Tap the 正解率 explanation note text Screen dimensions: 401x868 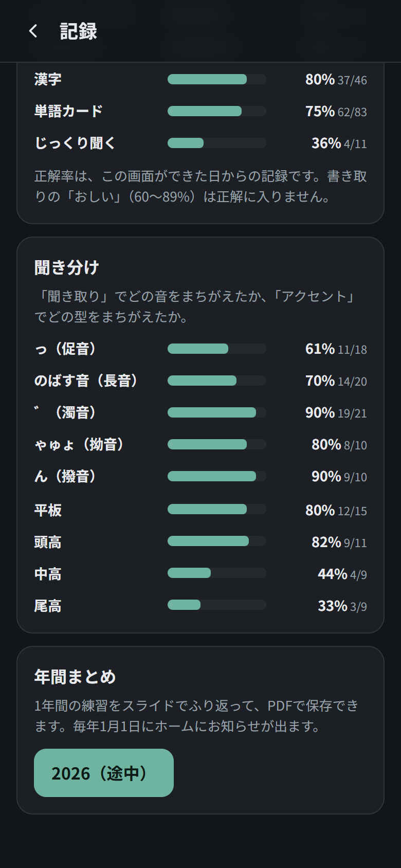200,186
